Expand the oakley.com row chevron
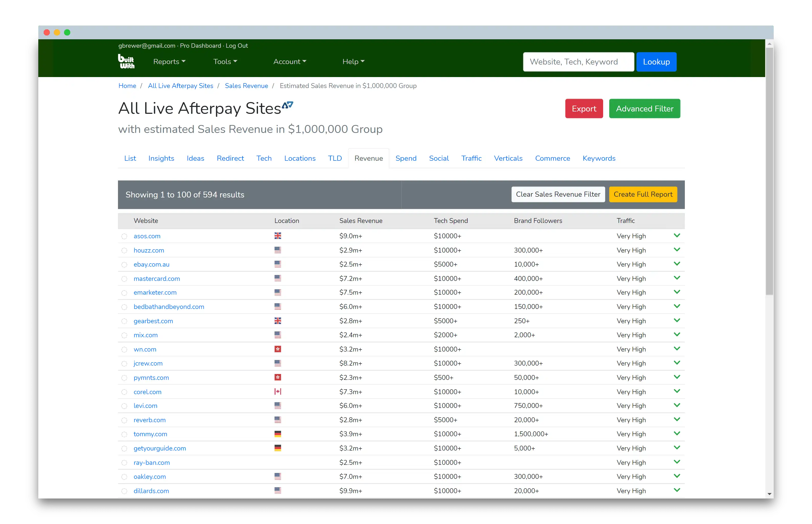 (x=677, y=476)
